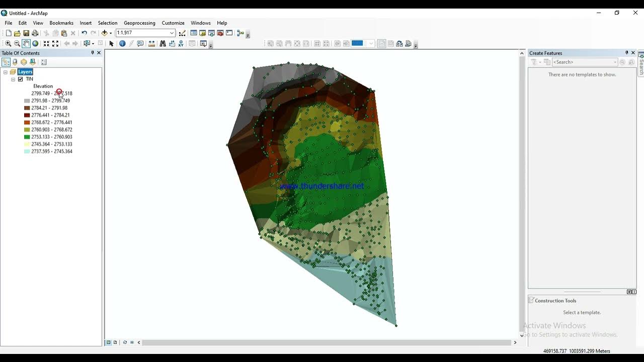Switch to Data View
Screen dimensions: 644x362
(108, 342)
